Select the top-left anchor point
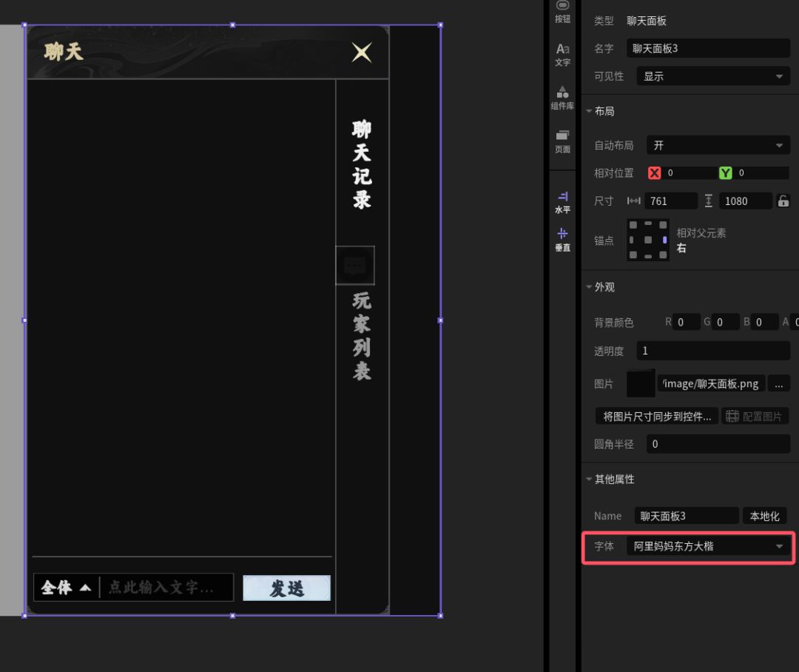This screenshot has width=799, height=672. (633, 225)
